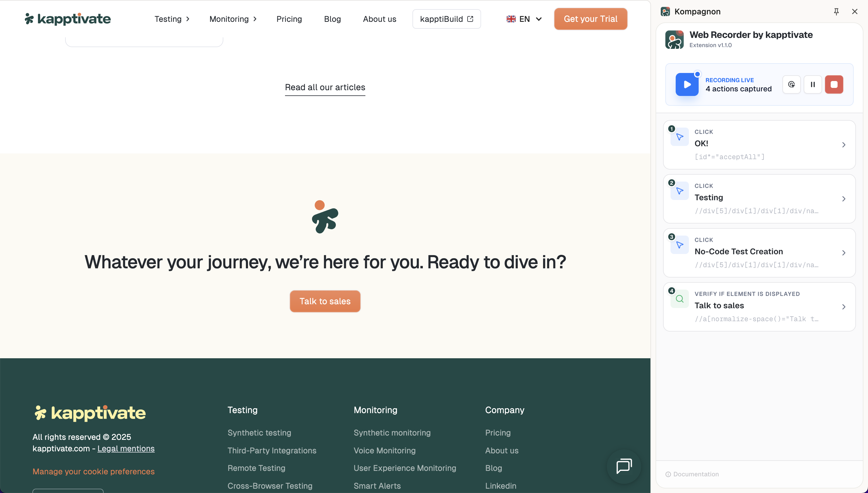This screenshot has width=868, height=493.
Task: Open the Testing navigation menu
Action: 172,19
